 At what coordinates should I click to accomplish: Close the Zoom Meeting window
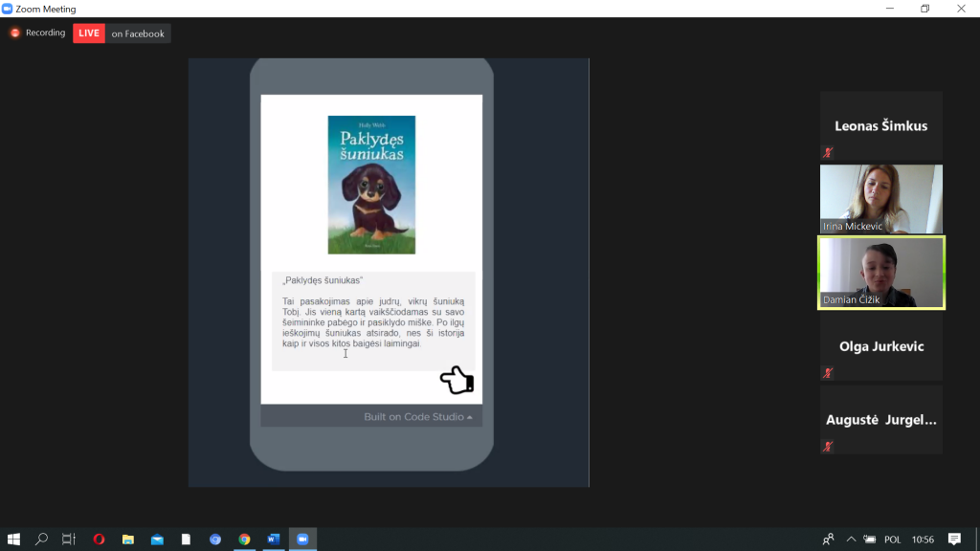tap(961, 9)
